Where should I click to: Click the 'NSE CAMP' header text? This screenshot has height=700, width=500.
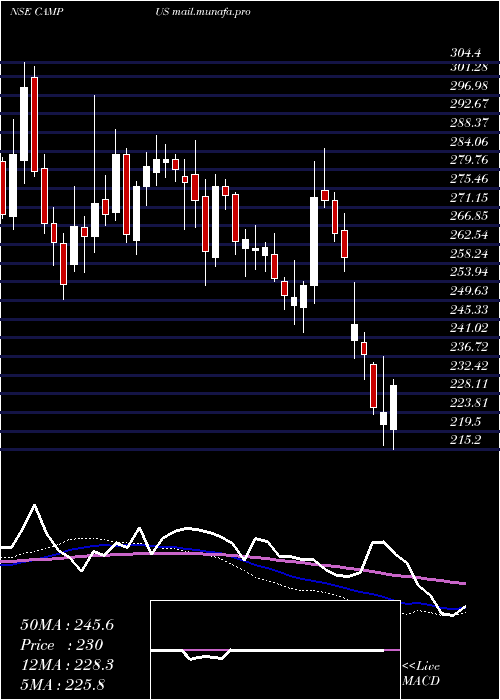click(x=37, y=12)
